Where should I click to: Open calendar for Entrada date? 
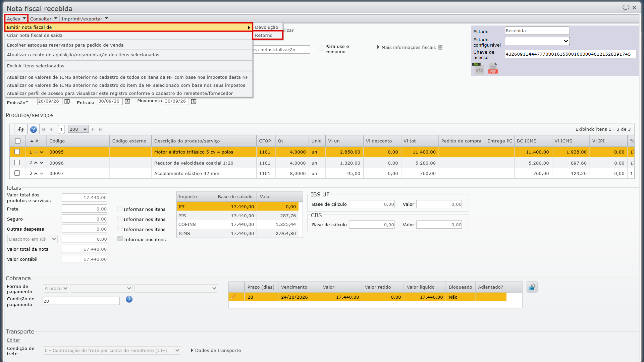[127, 101]
